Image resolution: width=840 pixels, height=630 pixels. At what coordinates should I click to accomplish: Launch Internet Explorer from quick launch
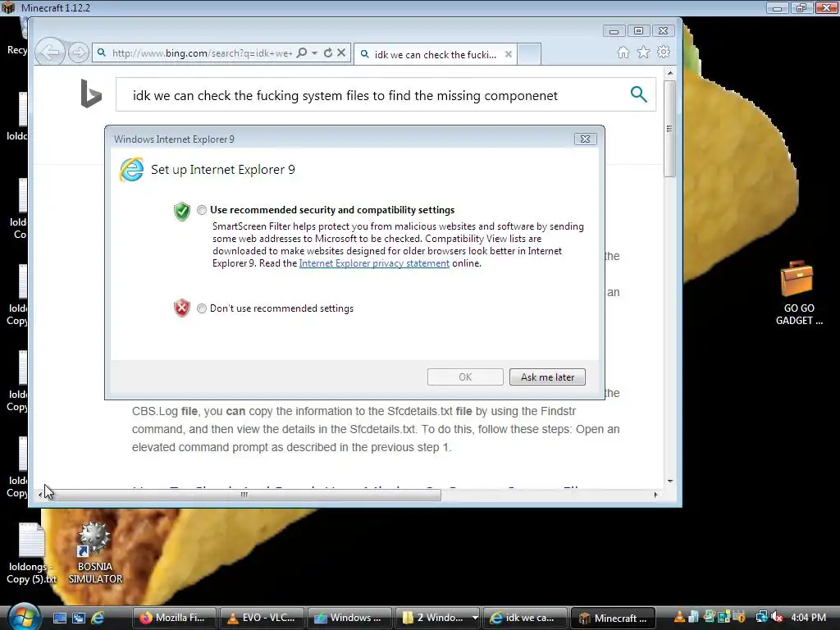pos(98,618)
